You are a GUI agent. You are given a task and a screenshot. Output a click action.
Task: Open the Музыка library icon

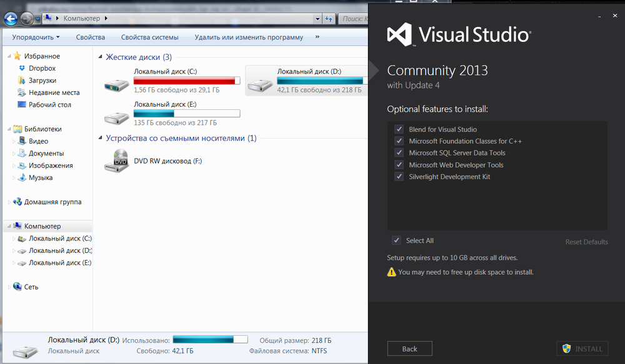coord(22,177)
